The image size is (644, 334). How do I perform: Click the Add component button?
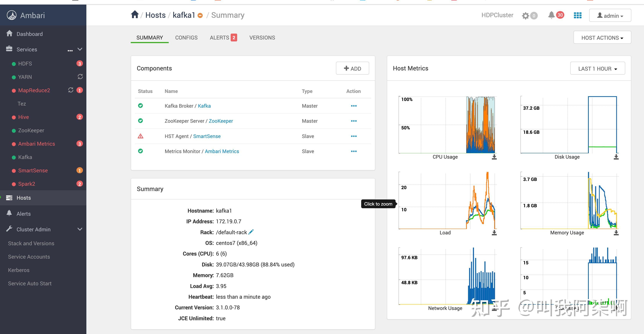pyautogui.click(x=352, y=68)
